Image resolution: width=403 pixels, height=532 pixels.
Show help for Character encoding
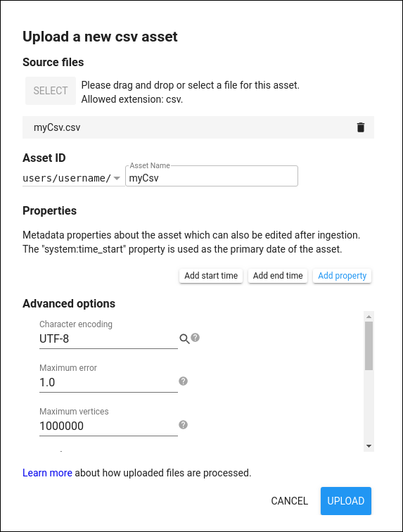[195, 338]
